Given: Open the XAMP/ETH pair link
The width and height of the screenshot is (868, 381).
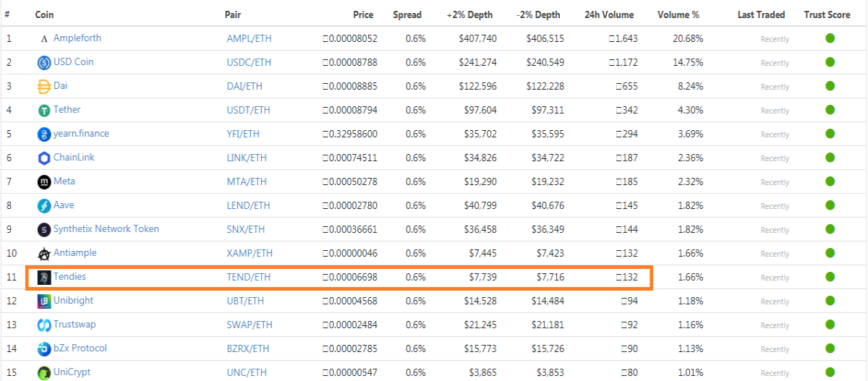Looking at the screenshot, I should 250,254.
